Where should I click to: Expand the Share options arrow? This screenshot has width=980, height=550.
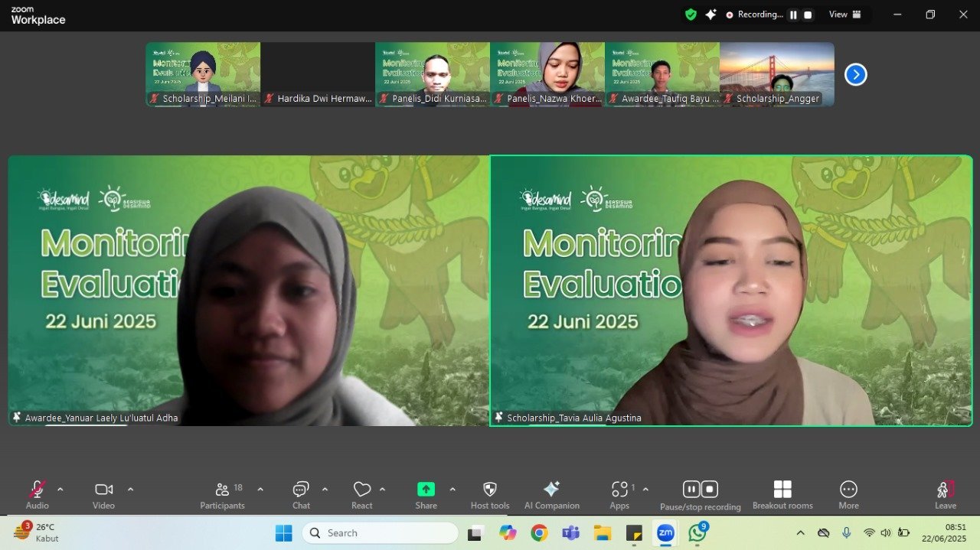coord(452,490)
